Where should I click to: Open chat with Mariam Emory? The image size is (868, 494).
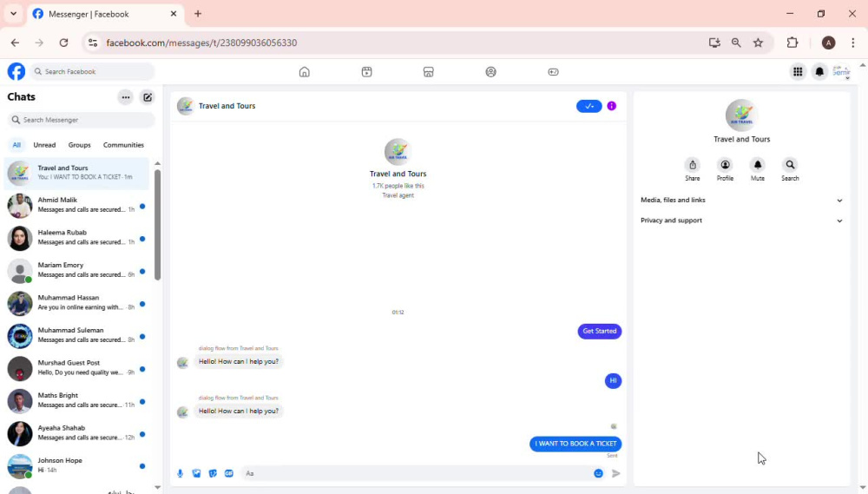(76, 270)
